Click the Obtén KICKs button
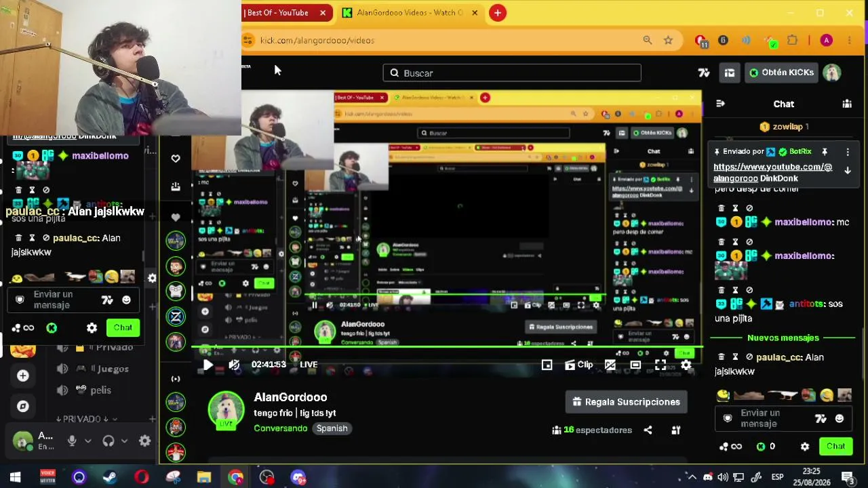Screen dimensions: 868x488 (781, 73)
